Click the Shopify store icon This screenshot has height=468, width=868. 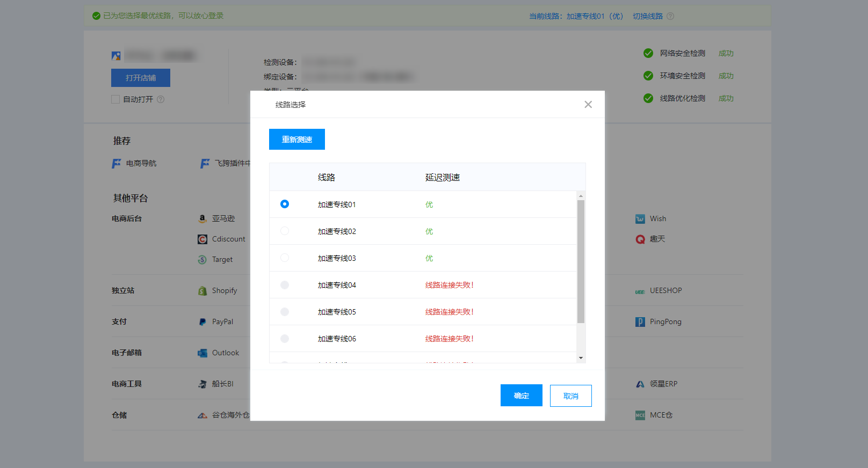202,291
